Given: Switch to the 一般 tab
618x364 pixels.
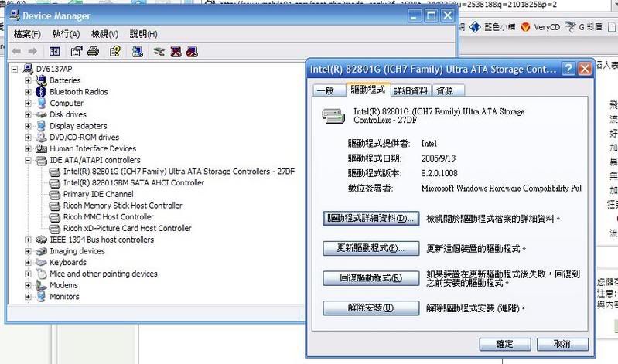Looking at the screenshot, I should [326, 90].
